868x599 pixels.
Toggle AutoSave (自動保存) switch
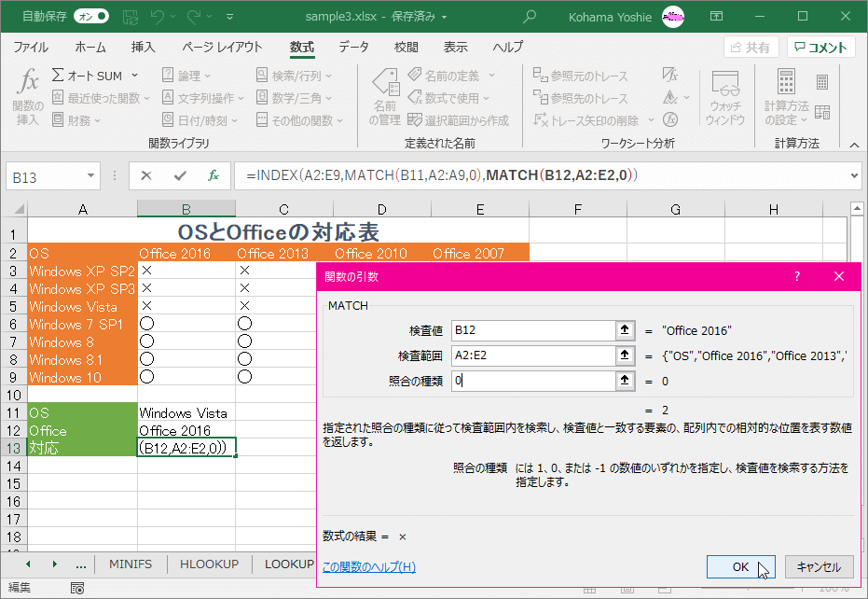(x=91, y=16)
